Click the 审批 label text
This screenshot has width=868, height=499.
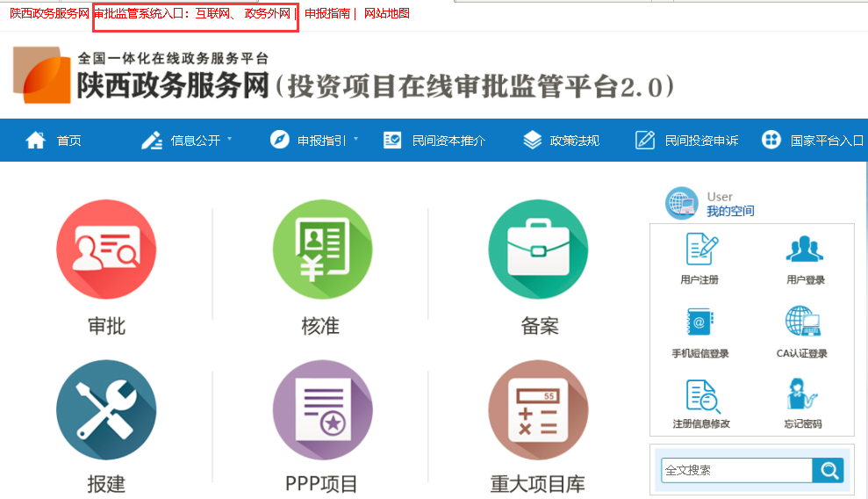(106, 326)
